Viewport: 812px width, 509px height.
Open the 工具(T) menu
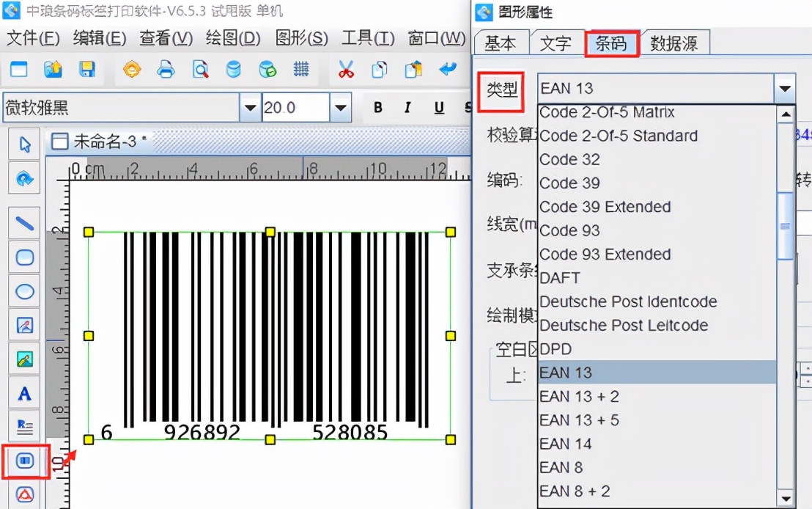(368, 38)
